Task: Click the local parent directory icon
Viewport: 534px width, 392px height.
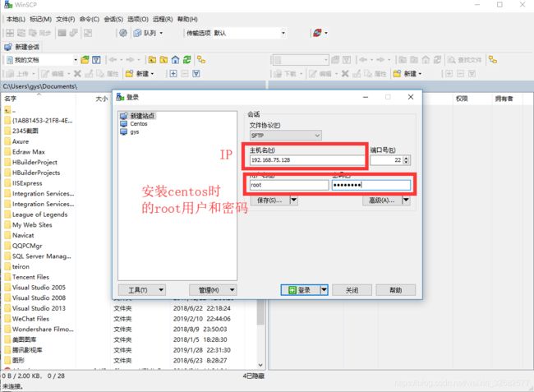Action: 152,60
